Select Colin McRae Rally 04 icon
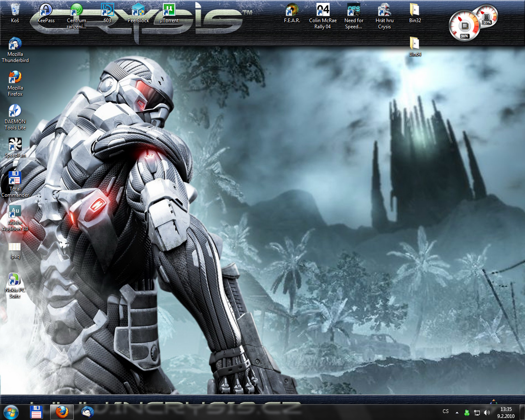The image size is (525, 420). [323, 10]
